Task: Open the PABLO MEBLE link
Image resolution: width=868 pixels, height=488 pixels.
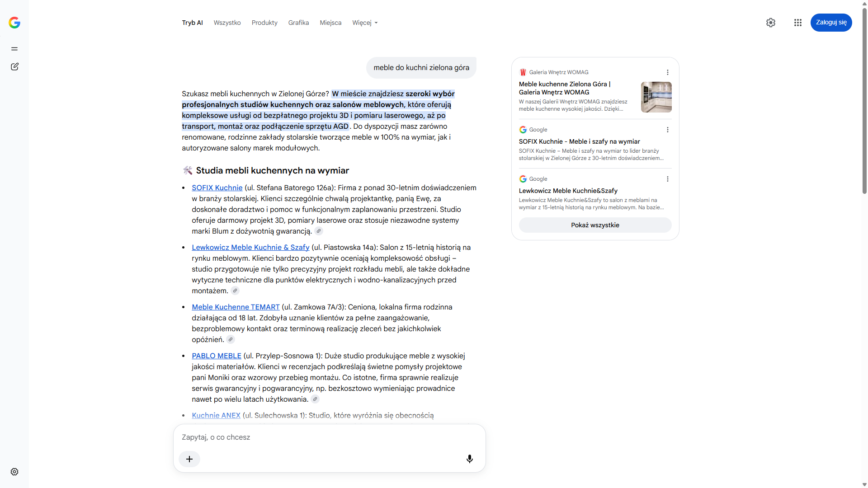Action: 217,356
